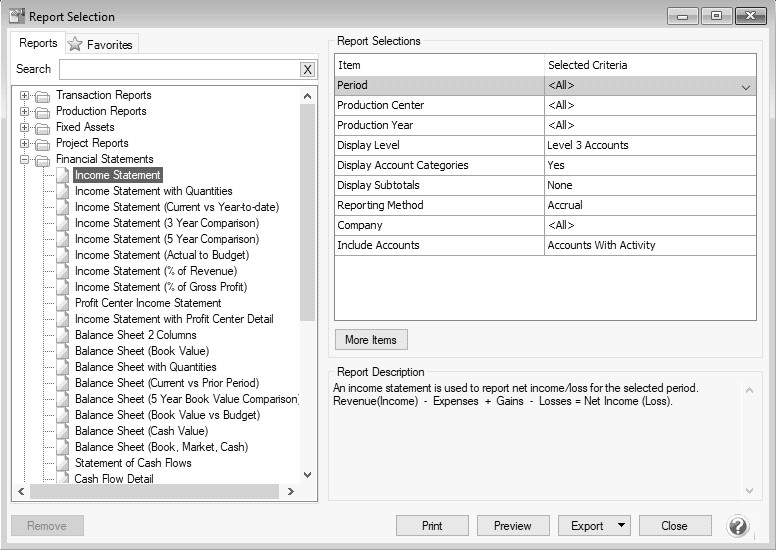Click the Fixed Assets folder icon
Screen dimensions: 776x550
point(42,128)
